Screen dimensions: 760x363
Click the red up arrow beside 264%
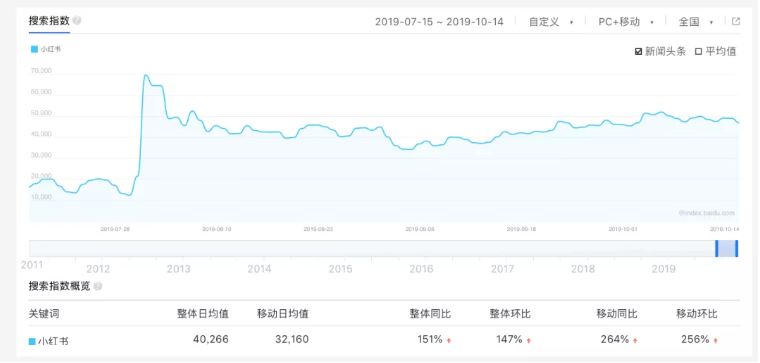click(x=635, y=341)
